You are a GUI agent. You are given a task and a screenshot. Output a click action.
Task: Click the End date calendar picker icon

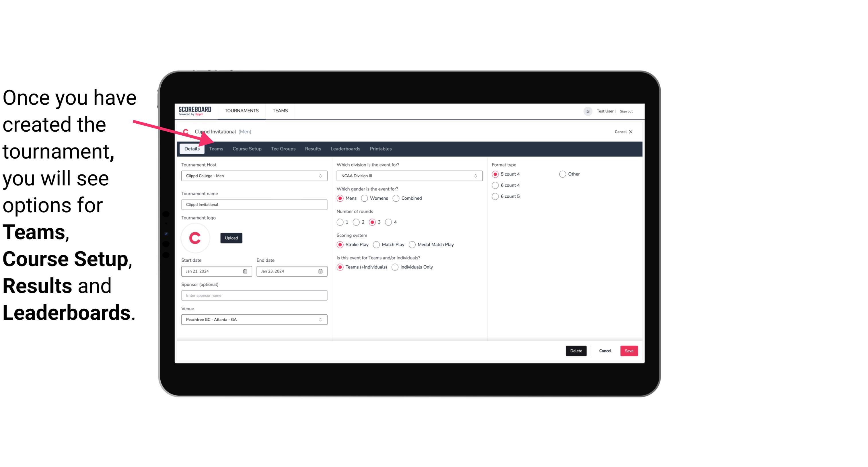321,271
